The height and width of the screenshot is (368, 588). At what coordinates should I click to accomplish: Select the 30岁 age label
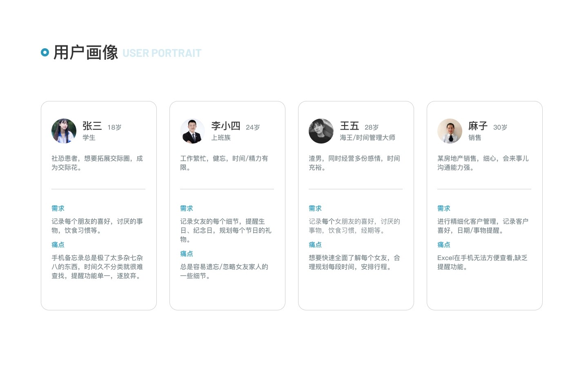(500, 128)
